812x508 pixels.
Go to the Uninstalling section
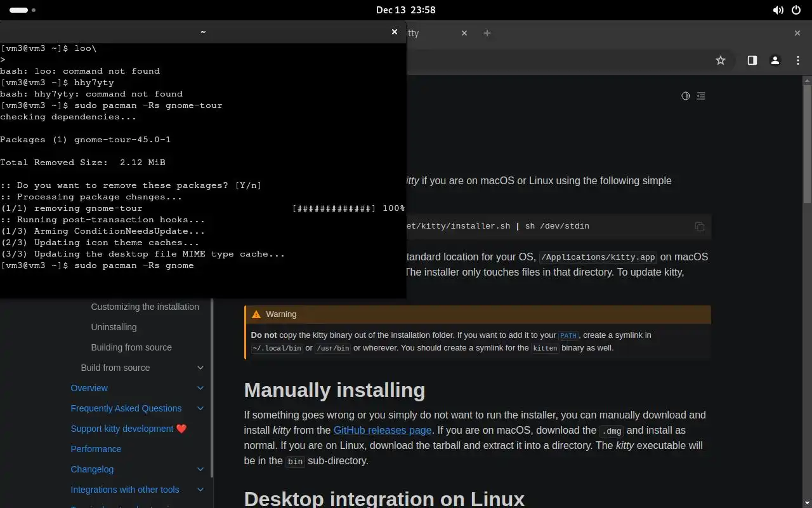tap(114, 327)
